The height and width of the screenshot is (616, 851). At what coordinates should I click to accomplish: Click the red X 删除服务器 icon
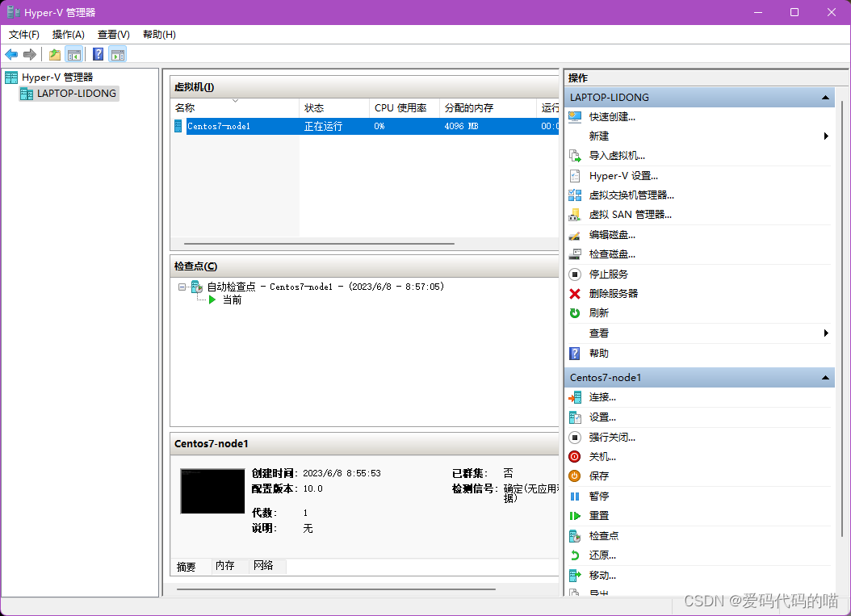pos(575,294)
